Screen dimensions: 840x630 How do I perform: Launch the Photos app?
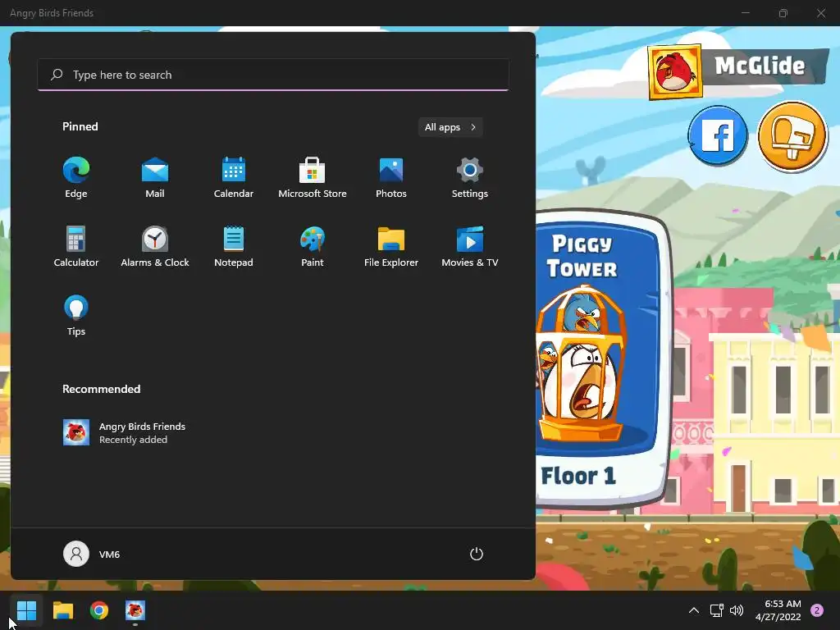point(391,178)
